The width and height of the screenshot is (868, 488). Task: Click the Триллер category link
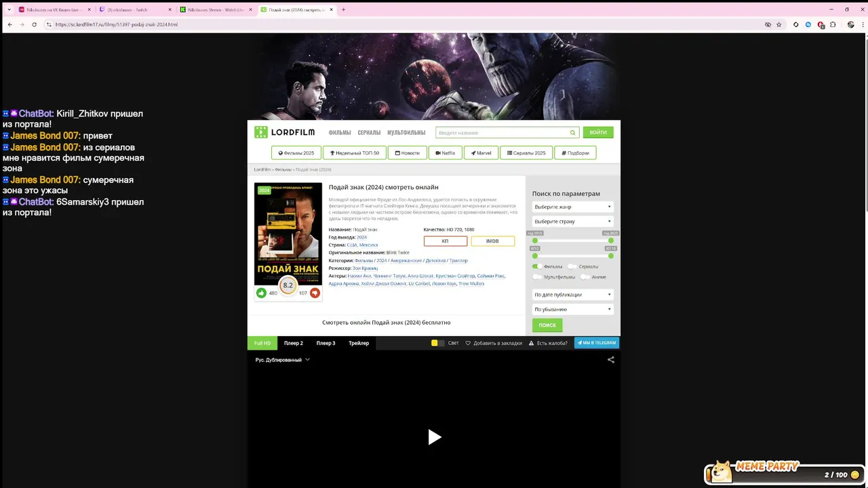click(x=458, y=260)
